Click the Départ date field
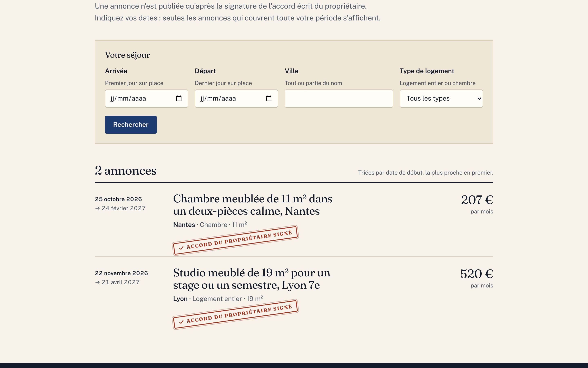The image size is (588, 368). [236, 98]
